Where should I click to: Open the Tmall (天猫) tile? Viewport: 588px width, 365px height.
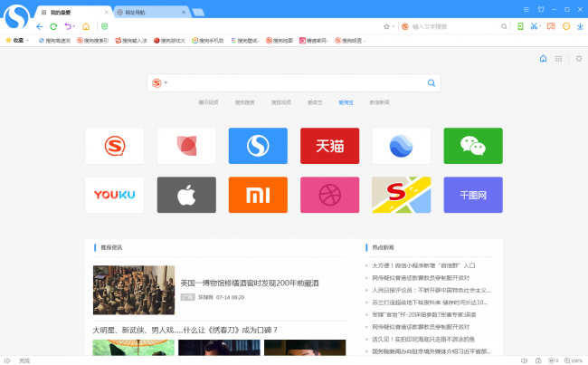(x=329, y=146)
